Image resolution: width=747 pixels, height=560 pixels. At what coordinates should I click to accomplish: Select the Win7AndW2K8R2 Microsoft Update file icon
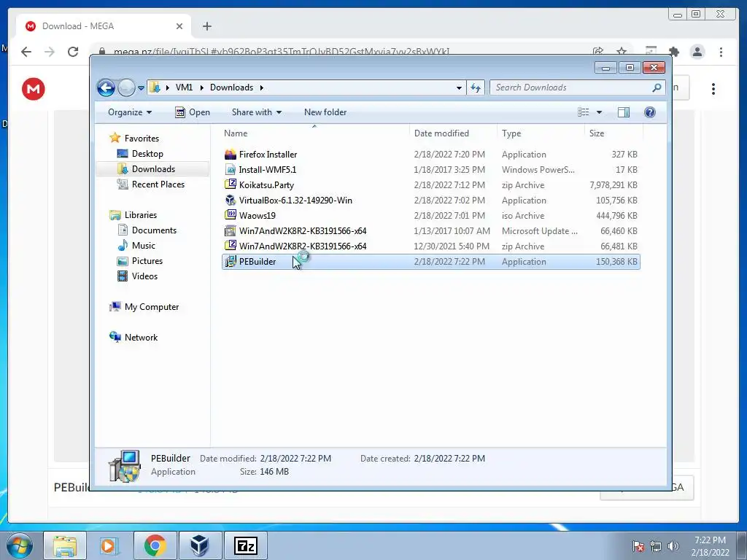230,231
